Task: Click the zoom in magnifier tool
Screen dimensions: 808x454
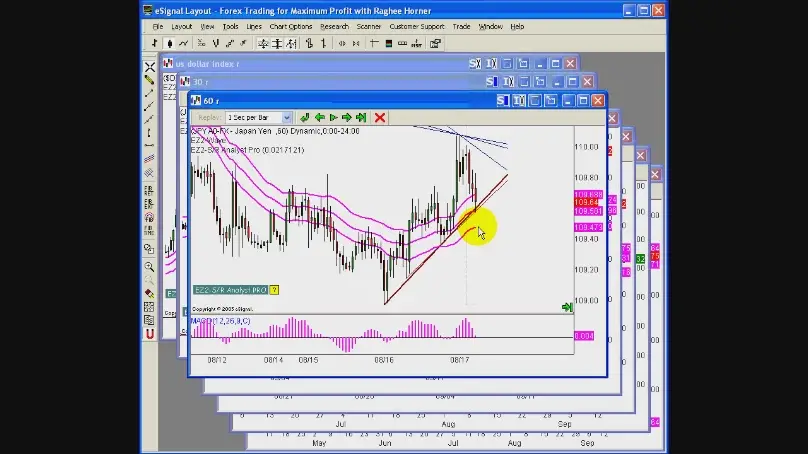Action: (x=149, y=266)
